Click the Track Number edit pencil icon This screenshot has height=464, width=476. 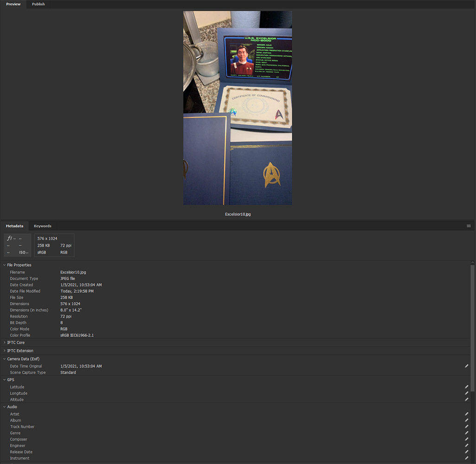click(x=467, y=427)
